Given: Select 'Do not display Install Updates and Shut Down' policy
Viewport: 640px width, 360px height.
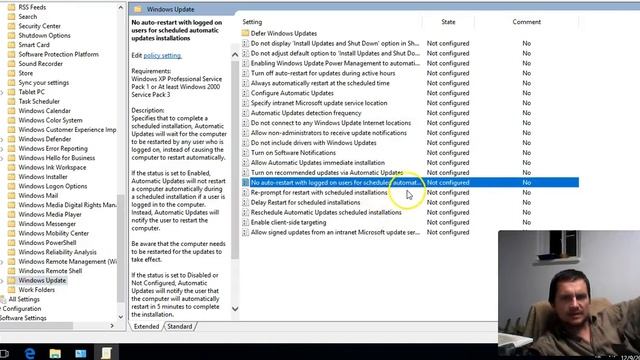Looking at the screenshot, I should point(335,43).
